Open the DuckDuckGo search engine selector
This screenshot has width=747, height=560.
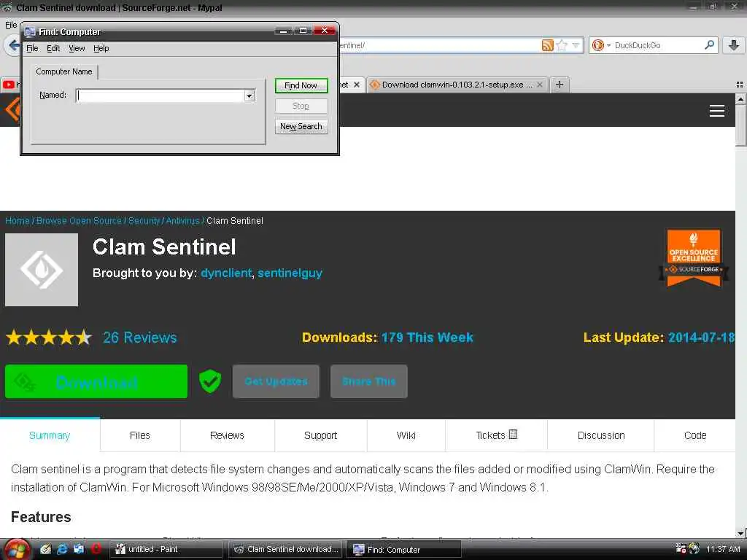(x=600, y=45)
